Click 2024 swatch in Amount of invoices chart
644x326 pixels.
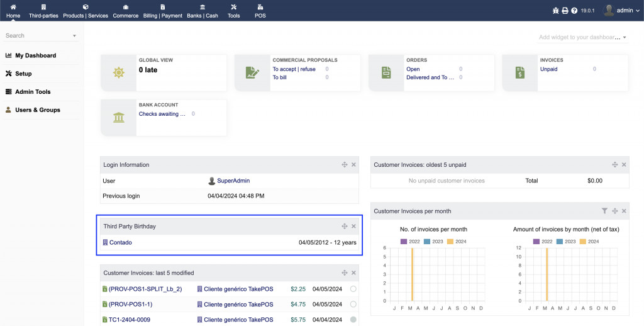tap(582, 241)
